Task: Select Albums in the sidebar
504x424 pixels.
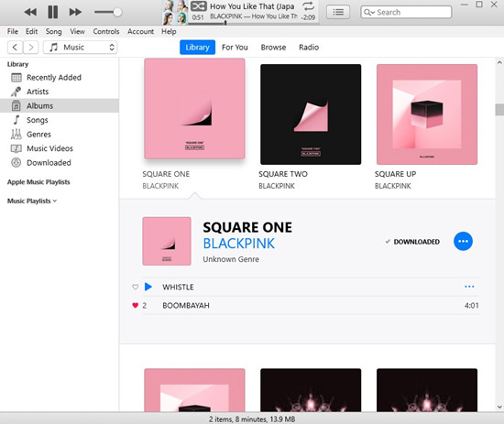Action: tap(60, 105)
